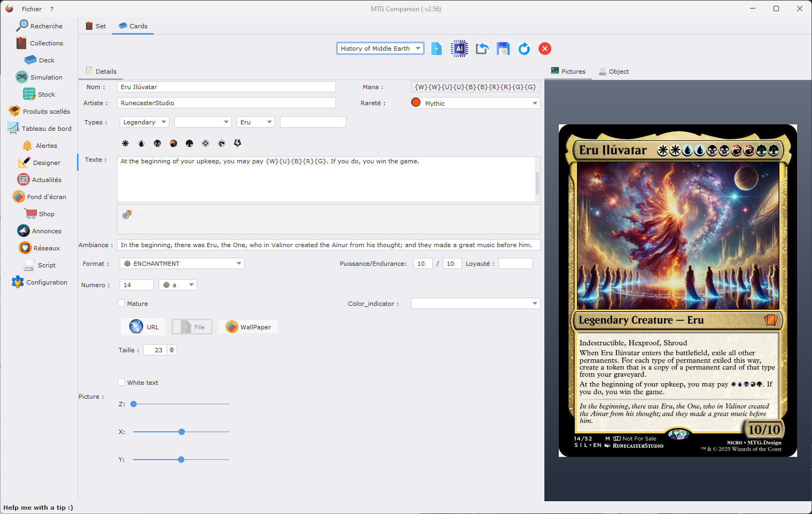
Task: Enable the White text checkbox
Action: point(121,382)
